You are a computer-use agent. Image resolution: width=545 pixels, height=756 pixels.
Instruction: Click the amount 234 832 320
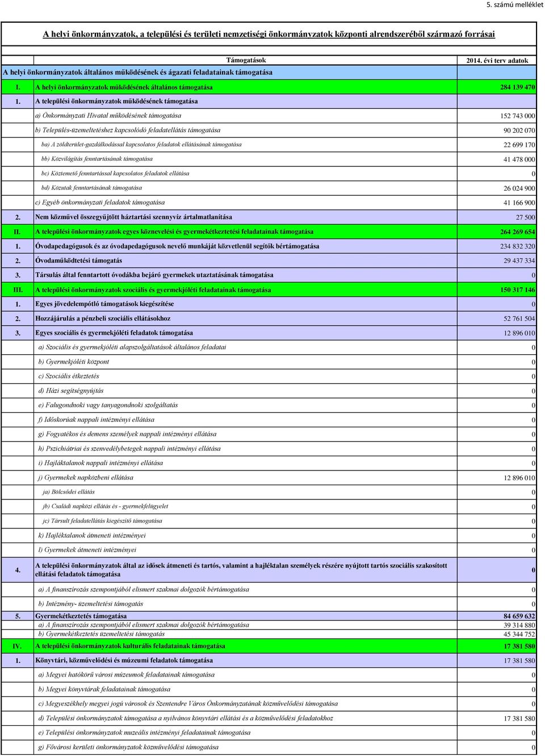coord(517,246)
